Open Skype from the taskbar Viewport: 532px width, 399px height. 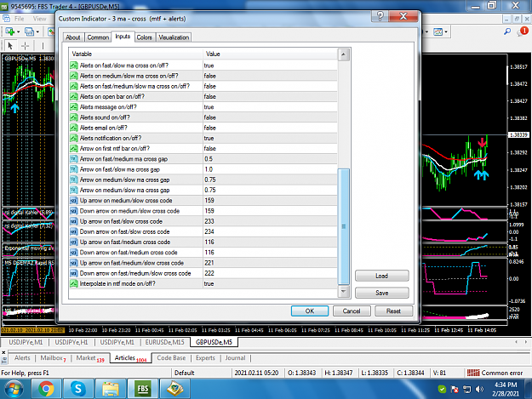pos(78,389)
